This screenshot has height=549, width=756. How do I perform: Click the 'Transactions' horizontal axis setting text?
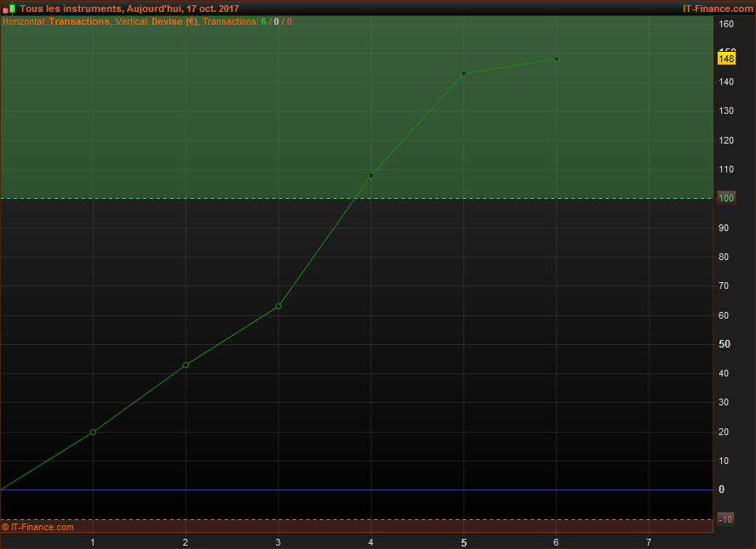(79, 21)
